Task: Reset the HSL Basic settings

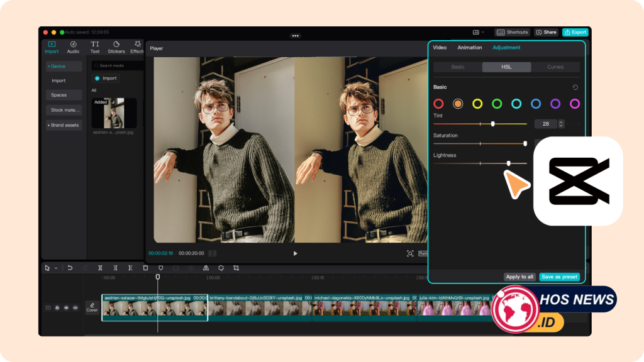Action: pos(575,87)
